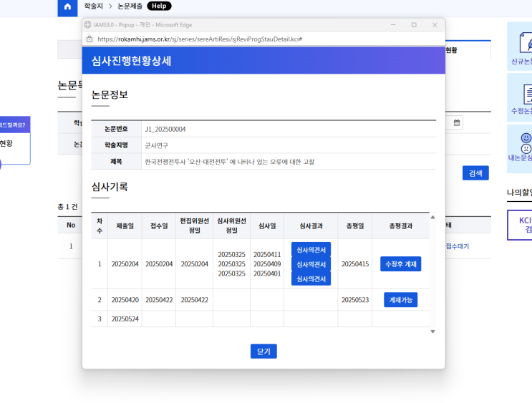Viewport: 532px width, 403px height.
Task: Click the 현황 item in left floating panel
Action: (x=6, y=143)
